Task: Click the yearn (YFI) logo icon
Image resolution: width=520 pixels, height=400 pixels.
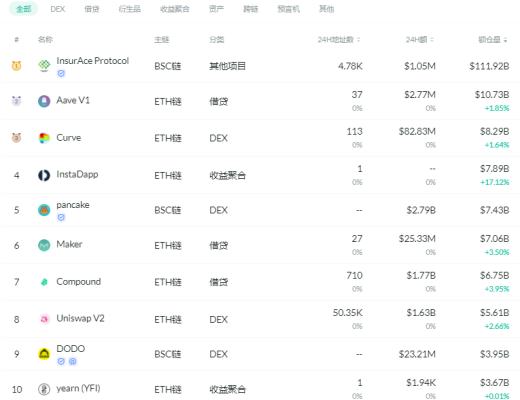Action: coord(44,389)
